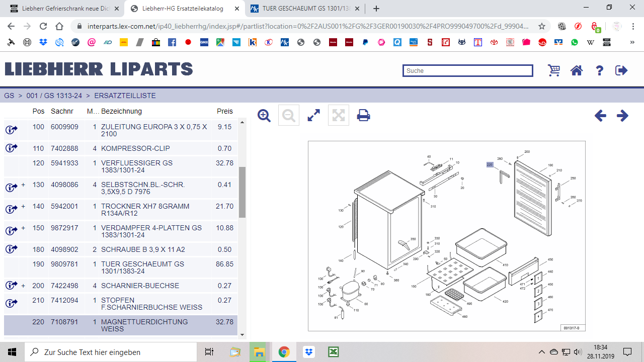
Task: Expand plus sign for position 200
Action: tap(23, 286)
